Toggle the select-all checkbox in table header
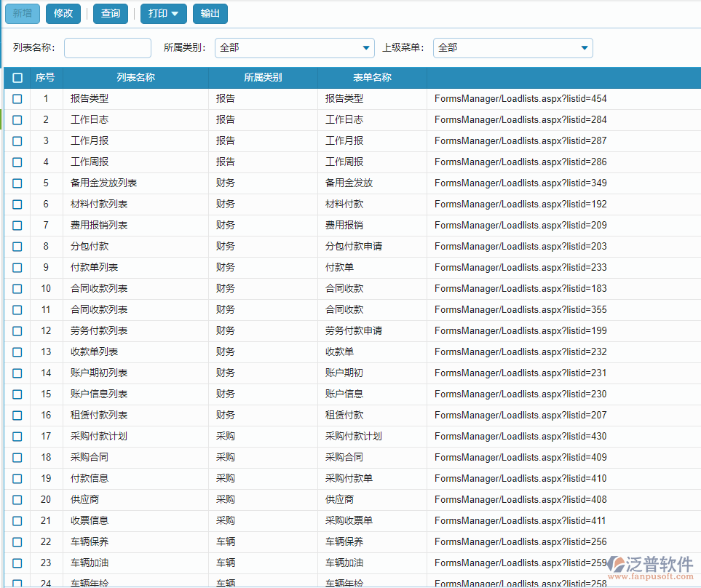 [x=17, y=77]
